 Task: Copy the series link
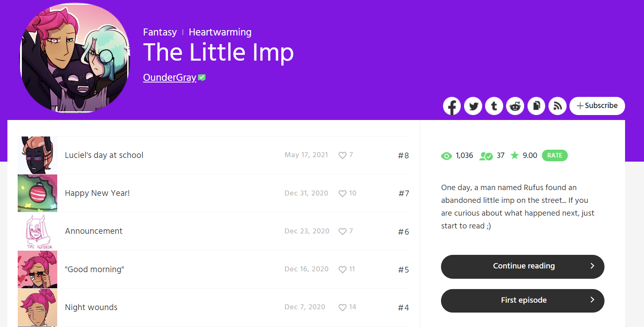point(536,106)
